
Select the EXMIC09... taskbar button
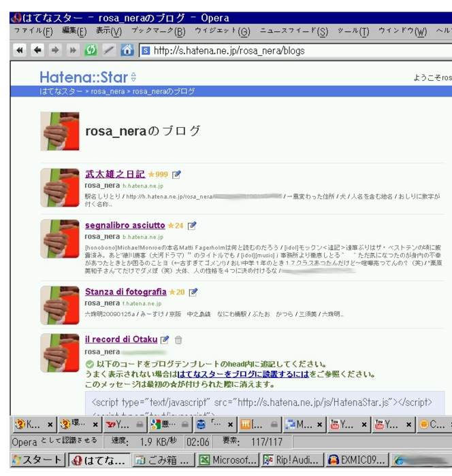pyautogui.click(x=357, y=460)
